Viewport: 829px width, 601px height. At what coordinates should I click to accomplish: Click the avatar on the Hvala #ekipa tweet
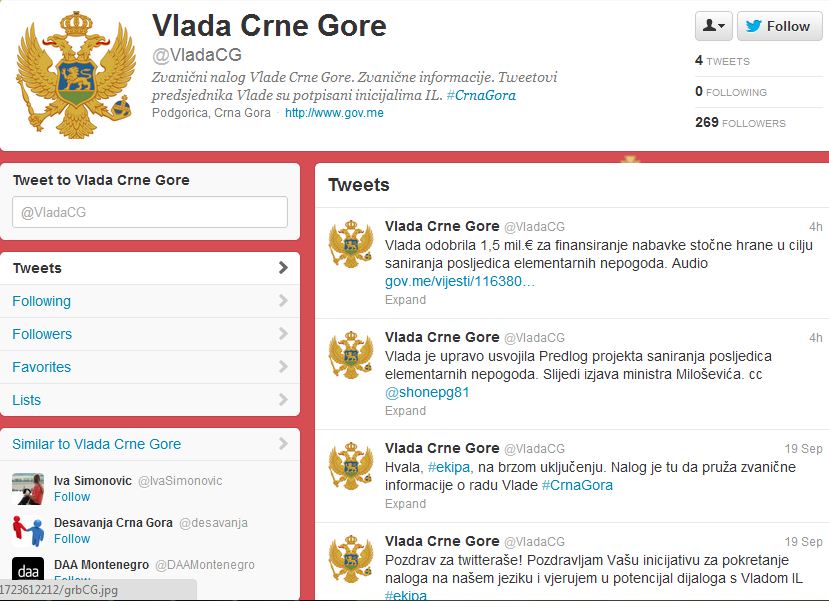click(x=351, y=466)
